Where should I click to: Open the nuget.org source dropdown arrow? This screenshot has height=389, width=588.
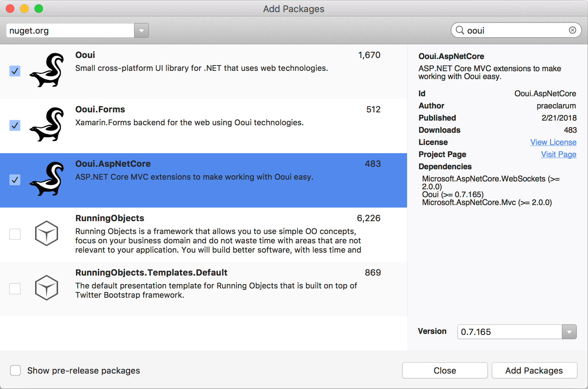click(142, 30)
